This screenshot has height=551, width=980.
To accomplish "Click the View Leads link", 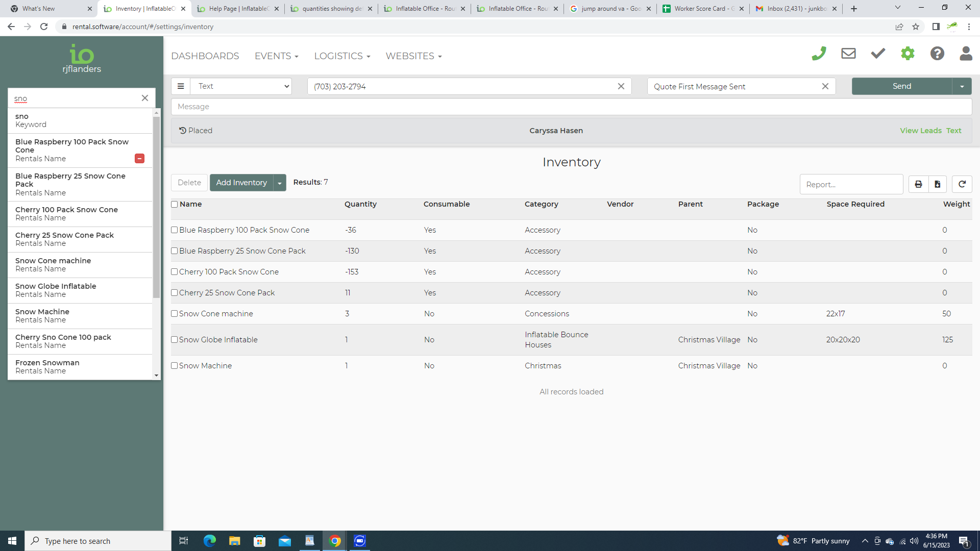I will 920,131.
